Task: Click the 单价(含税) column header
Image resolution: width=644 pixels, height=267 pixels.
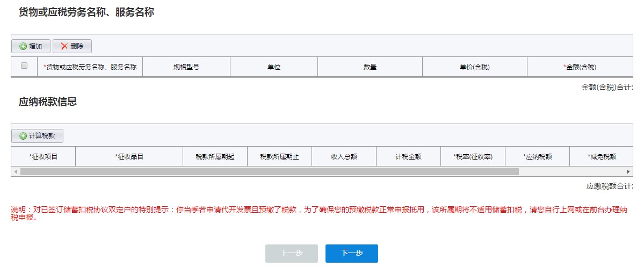Action: tap(474, 67)
